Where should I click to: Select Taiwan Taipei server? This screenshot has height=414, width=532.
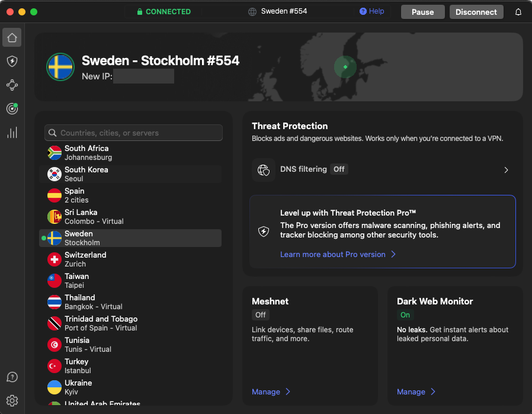pos(130,281)
